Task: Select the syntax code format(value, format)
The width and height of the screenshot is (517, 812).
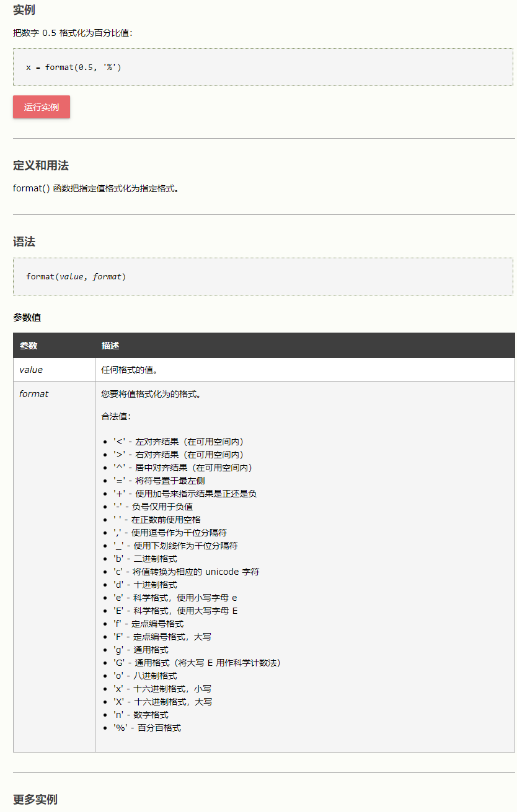Action: tap(76, 276)
